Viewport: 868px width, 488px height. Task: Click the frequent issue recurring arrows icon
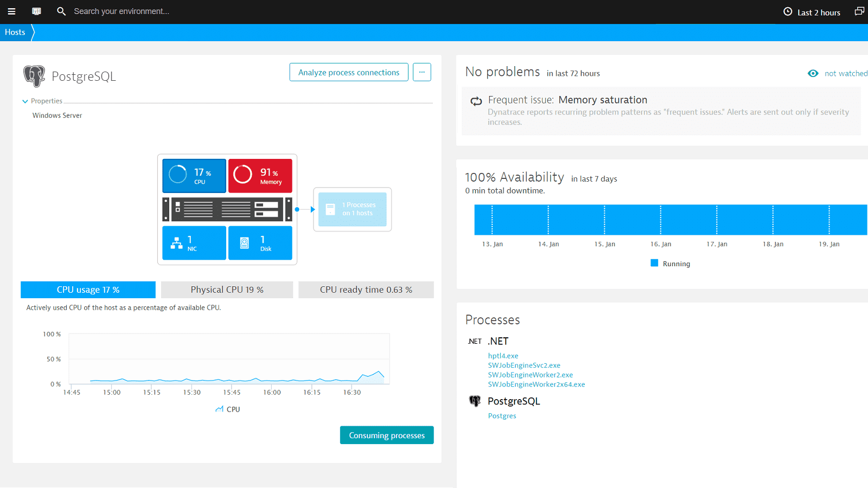(476, 101)
